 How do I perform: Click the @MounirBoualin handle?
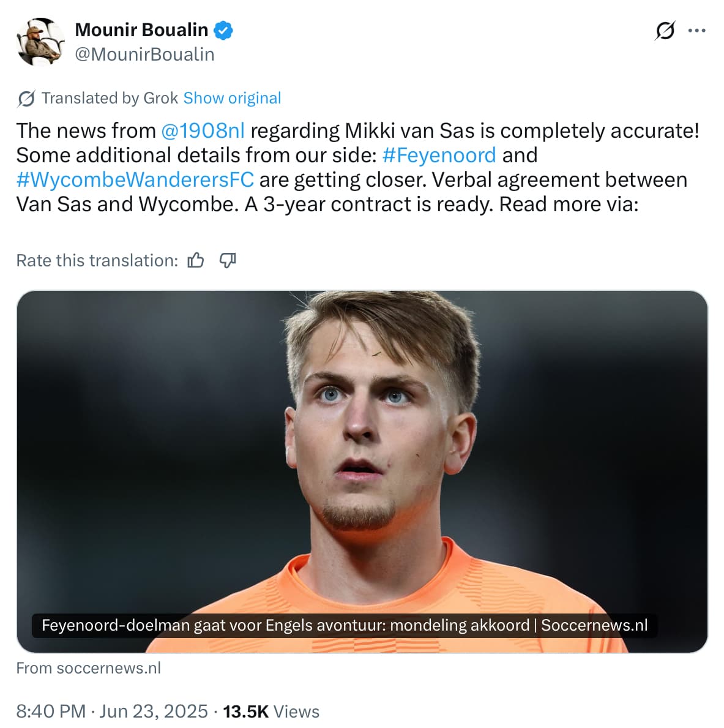pyautogui.click(x=144, y=54)
